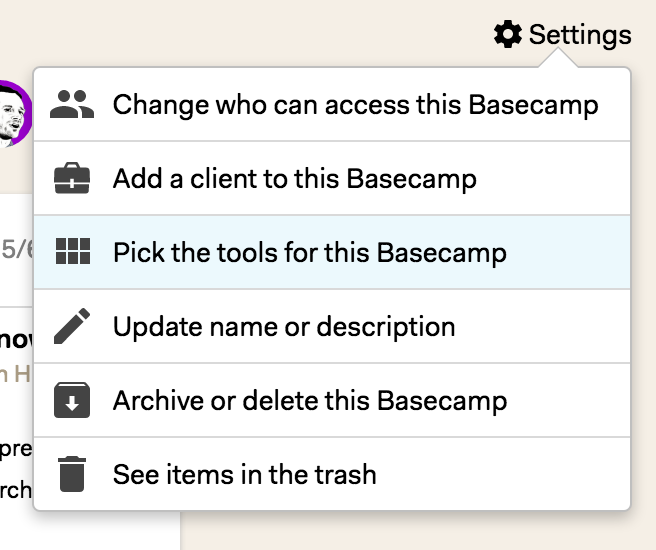Click the partially hidden gray 5/6 text
Image resolution: width=656 pixels, height=550 pixels.
tap(17, 250)
